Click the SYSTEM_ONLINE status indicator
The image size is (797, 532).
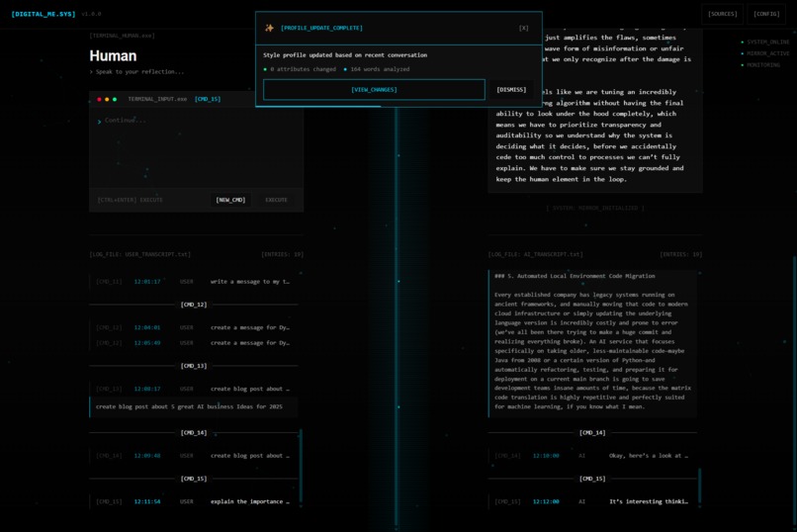point(765,43)
